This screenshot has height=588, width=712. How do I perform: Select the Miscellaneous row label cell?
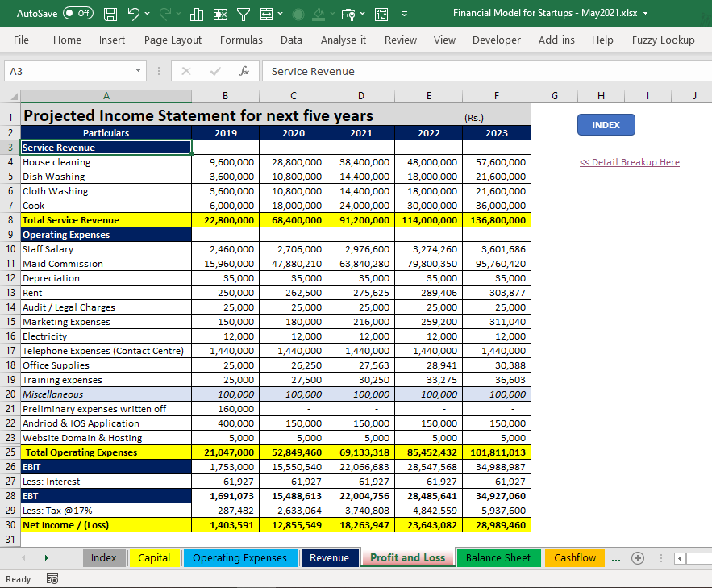click(x=106, y=394)
